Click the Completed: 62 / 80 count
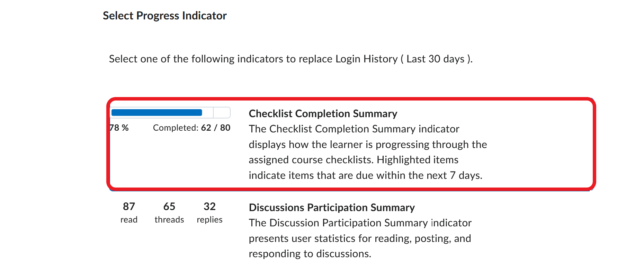 click(x=191, y=128)
